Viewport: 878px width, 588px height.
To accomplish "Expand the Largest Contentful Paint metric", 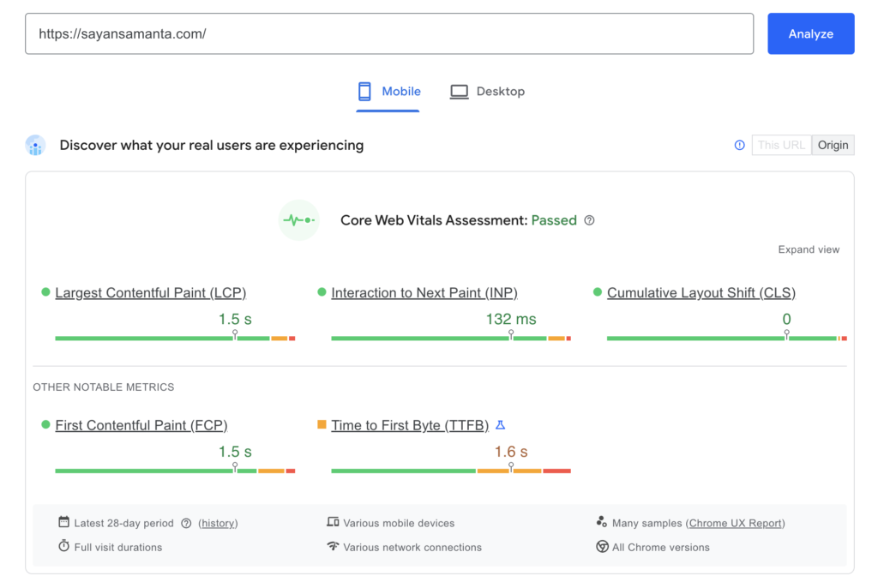I will click(150, 292).
